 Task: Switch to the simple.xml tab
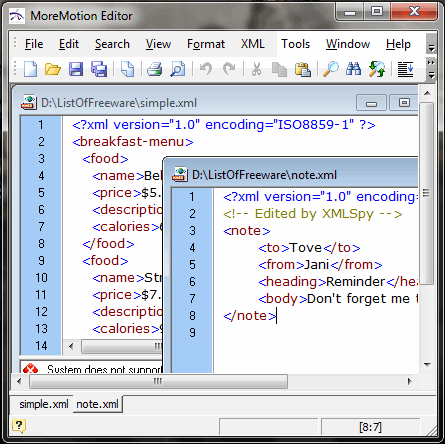coord(44,404)
